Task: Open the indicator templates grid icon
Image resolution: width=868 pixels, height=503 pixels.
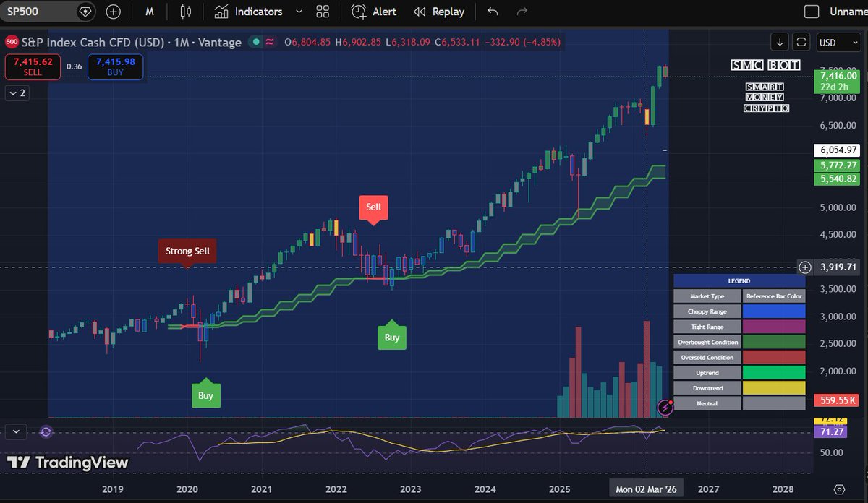Action: pyautogui.click(x=323, y=12)
